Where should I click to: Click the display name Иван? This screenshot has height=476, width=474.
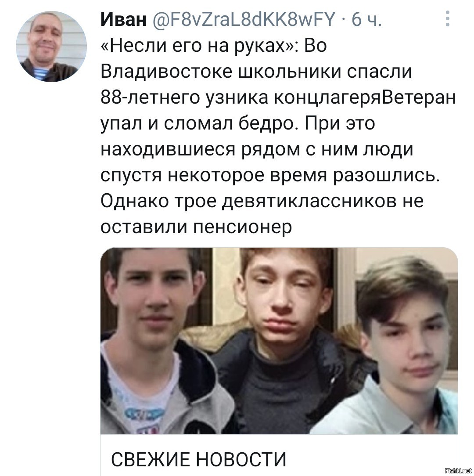[123, 19]
